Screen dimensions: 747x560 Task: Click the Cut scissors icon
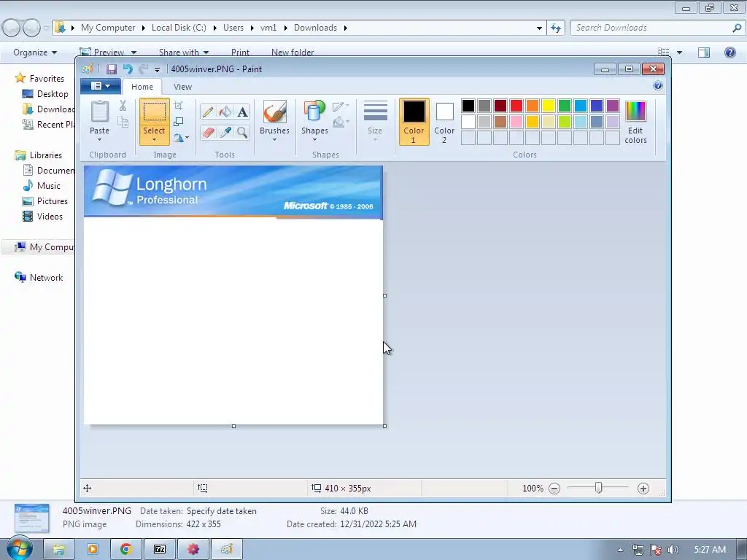[x=123, y=105]
